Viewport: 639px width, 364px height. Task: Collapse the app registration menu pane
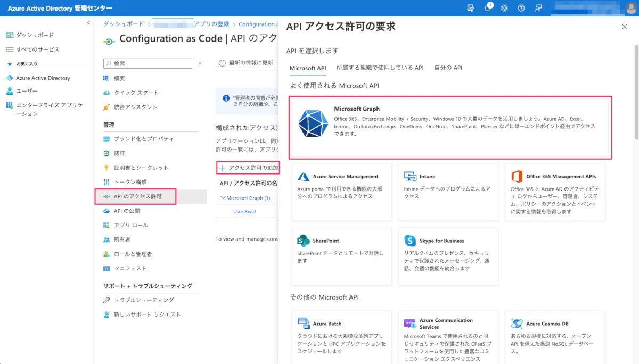tap(200, 63)
